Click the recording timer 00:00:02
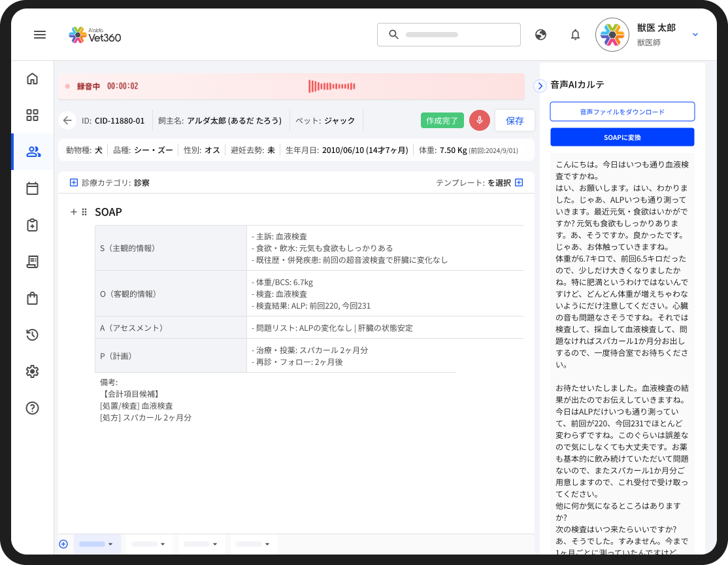This screenshot has height=565, width=728. pyautogui.click(x=123, y=86)
